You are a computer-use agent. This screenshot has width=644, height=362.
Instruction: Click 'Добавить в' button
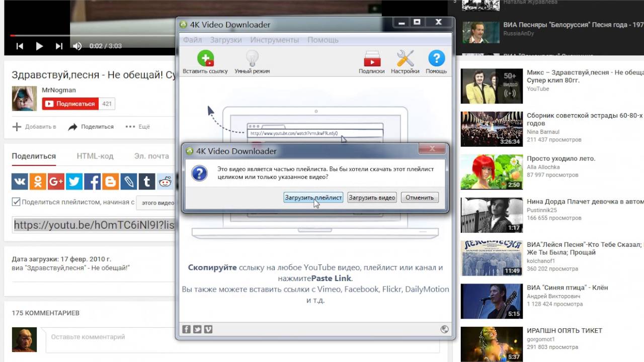[34, 127]
